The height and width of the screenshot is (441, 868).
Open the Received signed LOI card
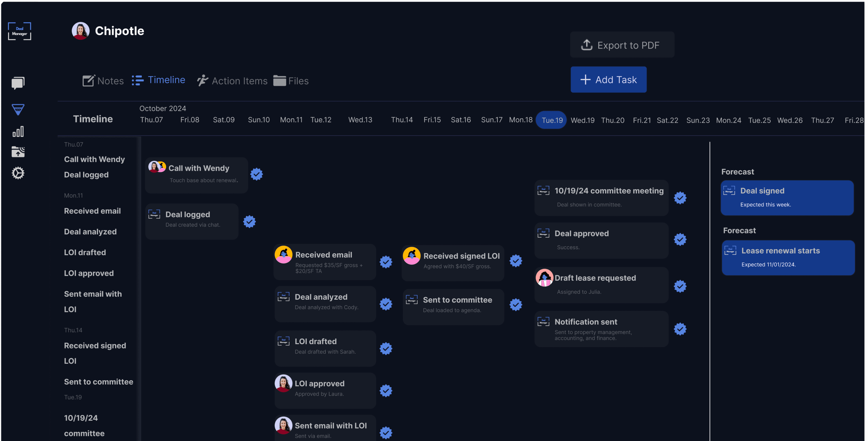[453, 263]
